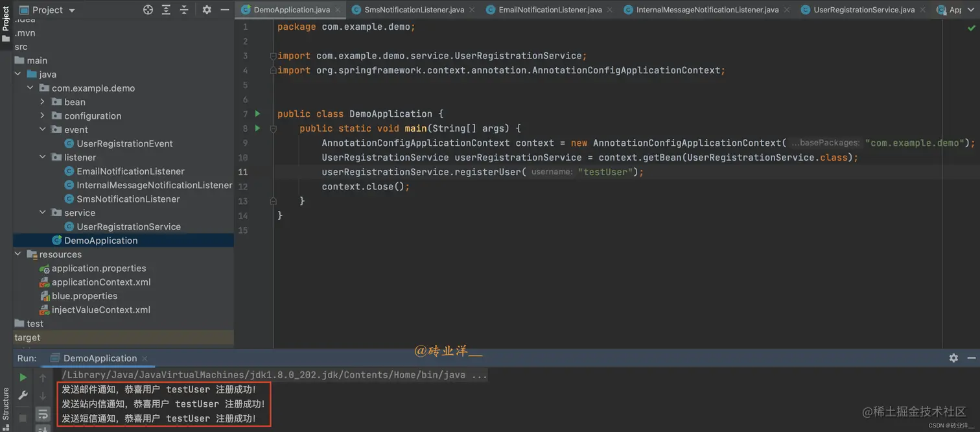Click line number 11 in the gutter
This screenshot has width=980, height=432.
(243, 172)
